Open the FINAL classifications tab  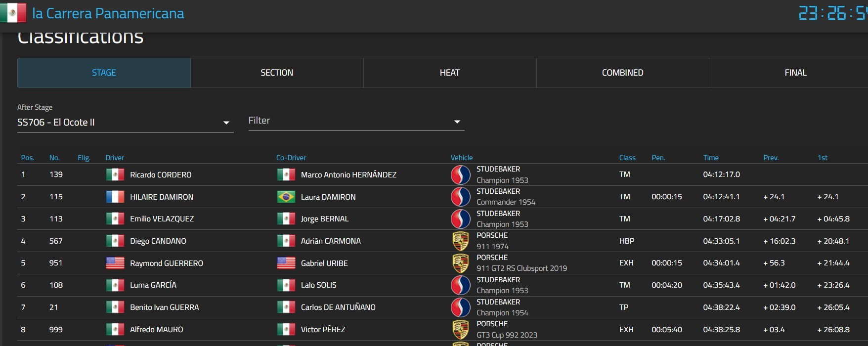[795, 73]
